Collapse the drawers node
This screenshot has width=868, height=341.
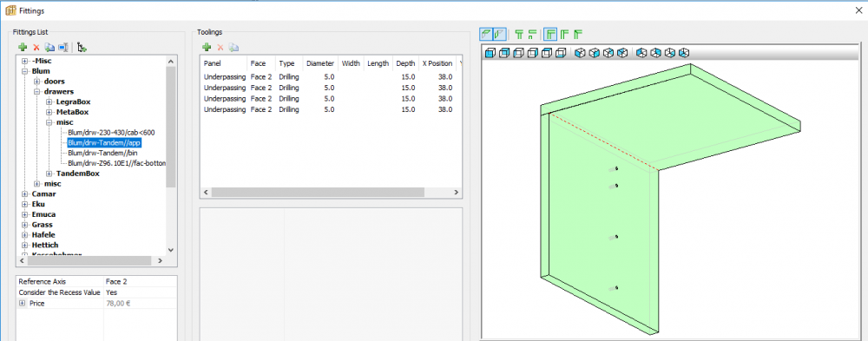[x=37, y=92]
